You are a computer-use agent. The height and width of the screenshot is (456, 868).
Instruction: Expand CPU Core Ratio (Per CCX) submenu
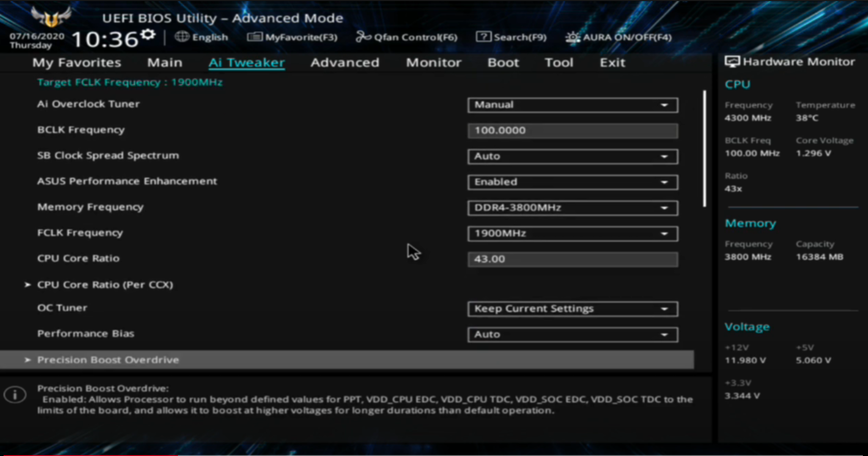tap(105, 285)
